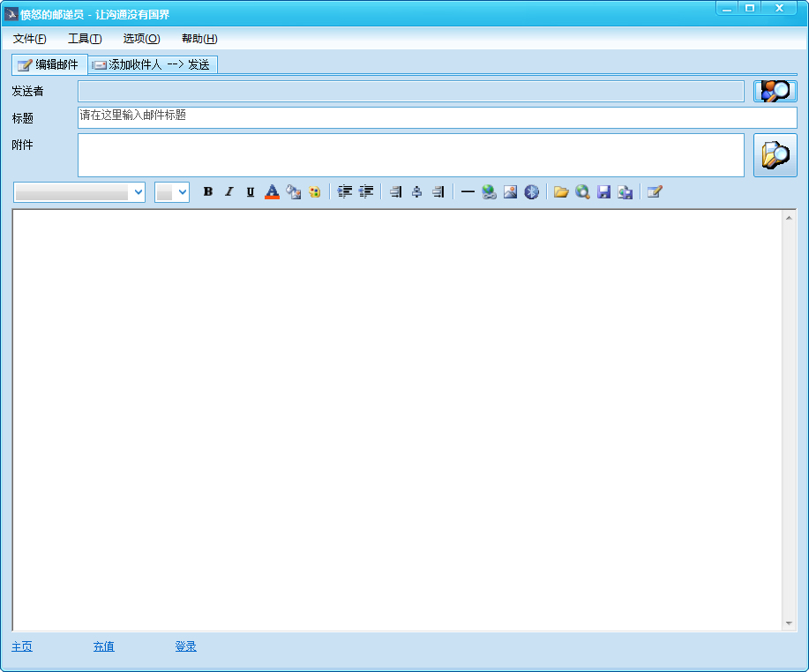Insert a smiley emoticon
This screenshot has height=672, width=809.
pyautogui.click(x=314, y=191)
